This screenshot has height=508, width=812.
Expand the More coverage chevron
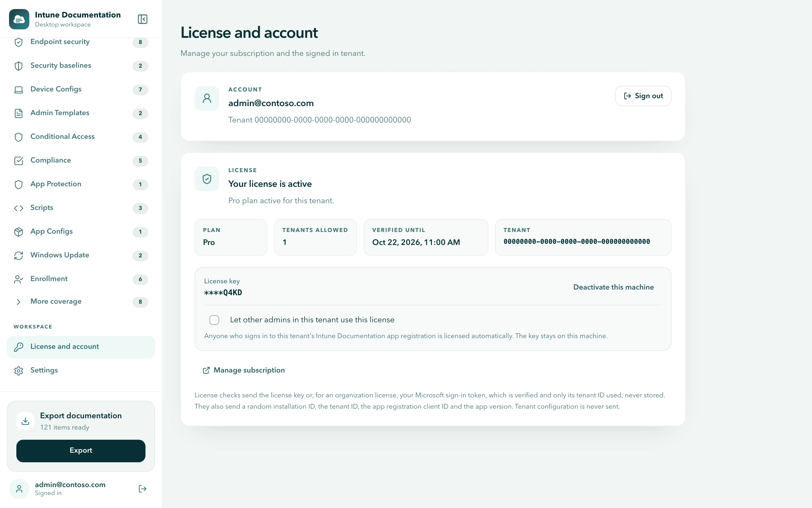point(19,302)
